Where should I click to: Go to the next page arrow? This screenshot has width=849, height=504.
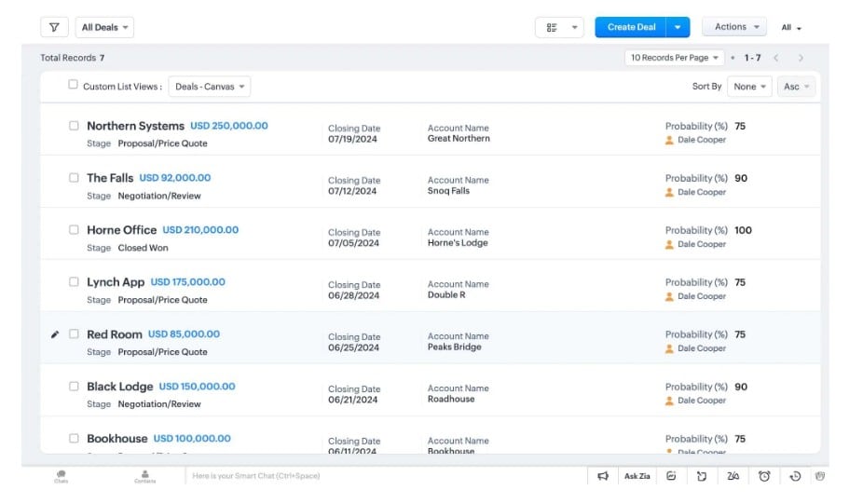click(801, 58)
